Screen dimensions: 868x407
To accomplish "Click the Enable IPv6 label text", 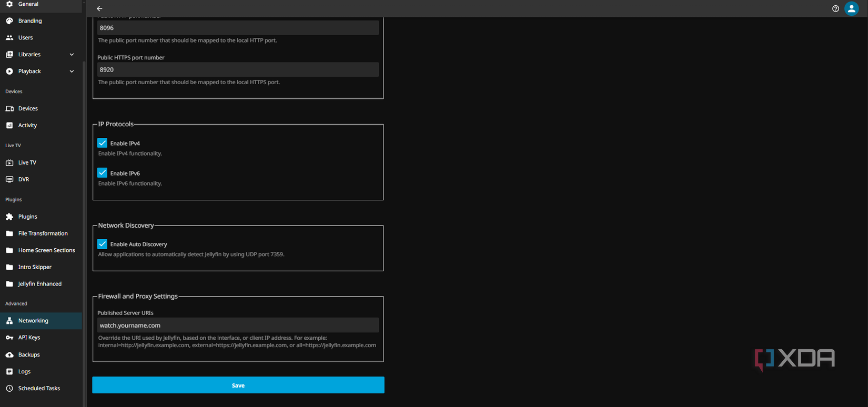I will tap(125, 173).
